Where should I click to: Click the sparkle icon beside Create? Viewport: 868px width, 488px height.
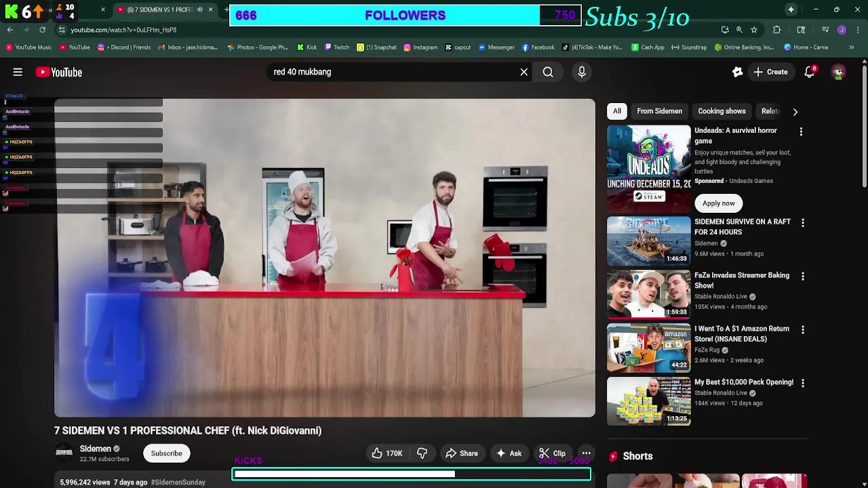tap(737, 72)
